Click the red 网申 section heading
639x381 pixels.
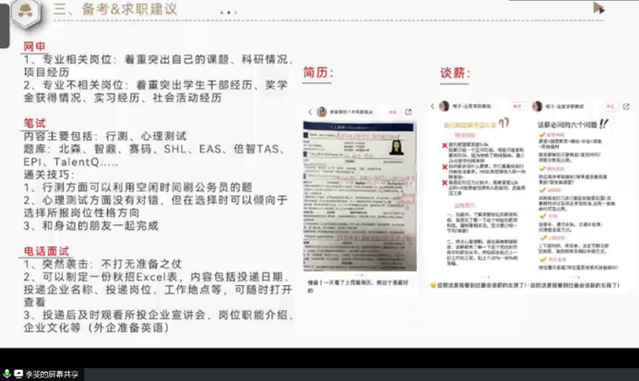click(x=34, y=46)
